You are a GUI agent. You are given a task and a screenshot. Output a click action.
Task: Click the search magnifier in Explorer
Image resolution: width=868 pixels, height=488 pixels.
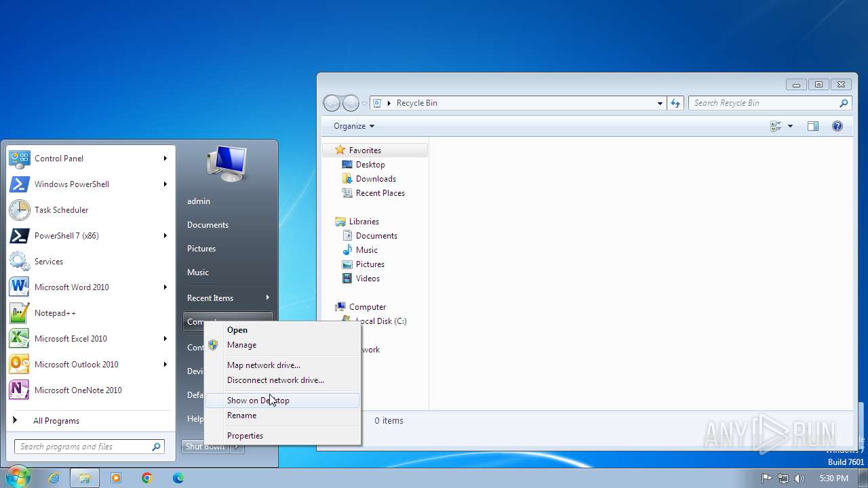[844, 103]
